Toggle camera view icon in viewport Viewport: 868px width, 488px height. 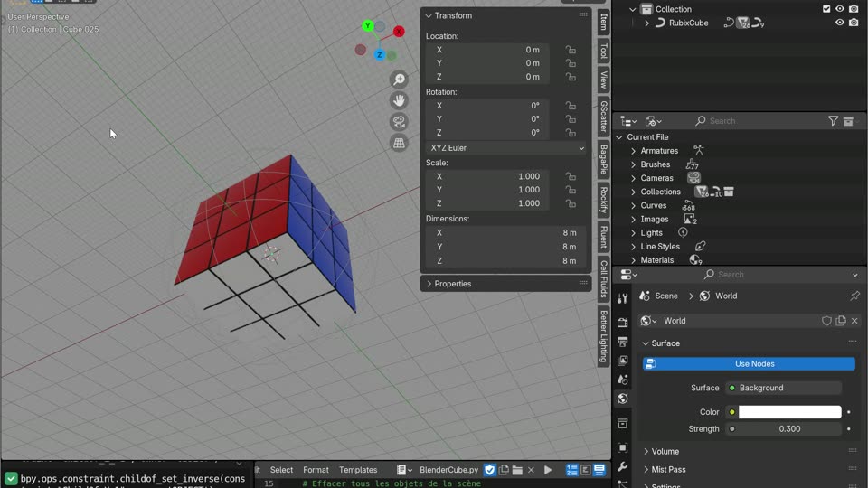coord(399,122)
